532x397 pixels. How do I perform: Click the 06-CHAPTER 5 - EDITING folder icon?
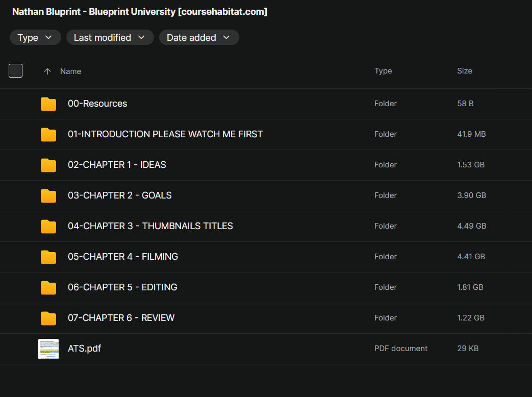pyautogui.click(x=48, y=287)
